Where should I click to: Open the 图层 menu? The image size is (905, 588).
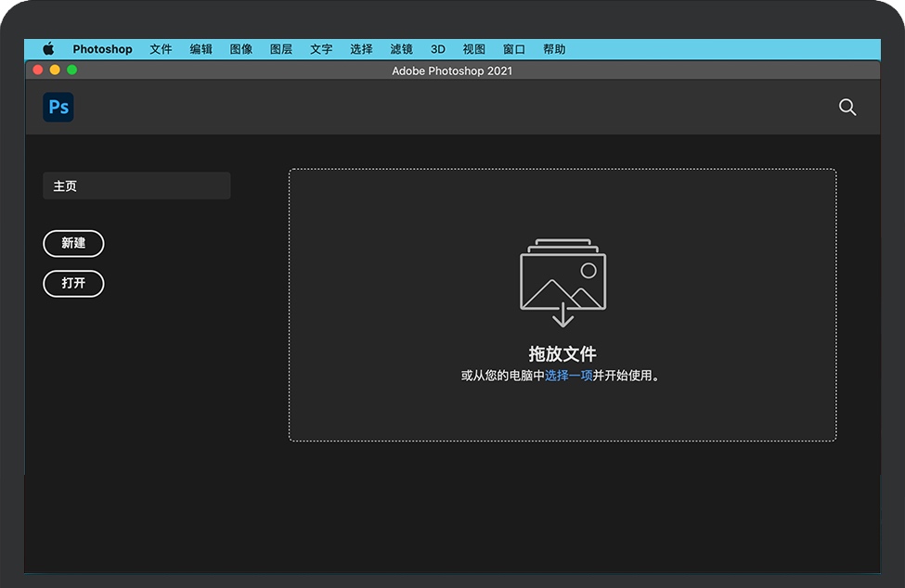click(x=281, y=49)
